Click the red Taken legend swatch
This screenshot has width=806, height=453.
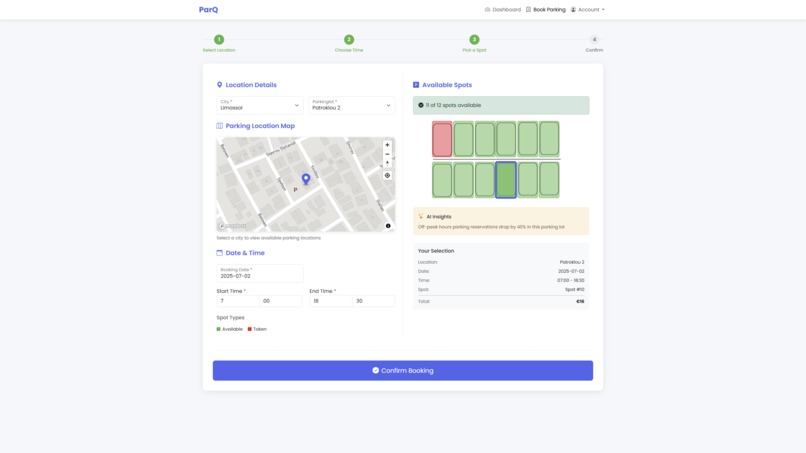[x=250, y=329]
